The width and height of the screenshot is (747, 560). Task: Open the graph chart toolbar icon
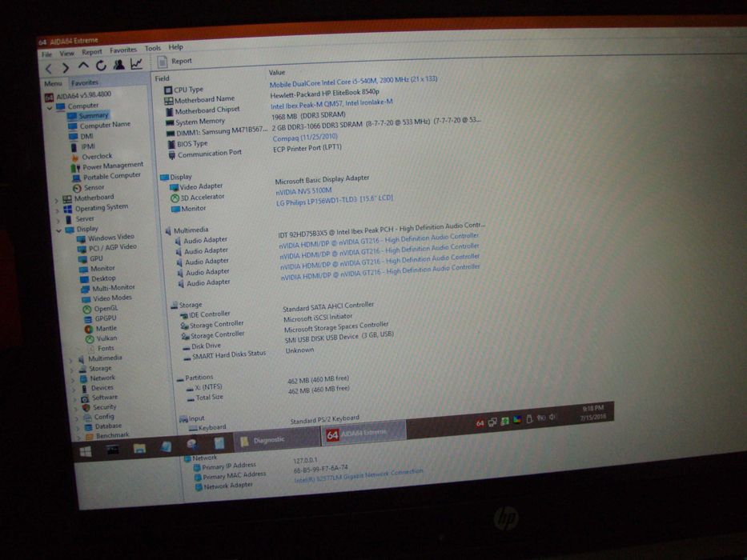tap(136, 63)
